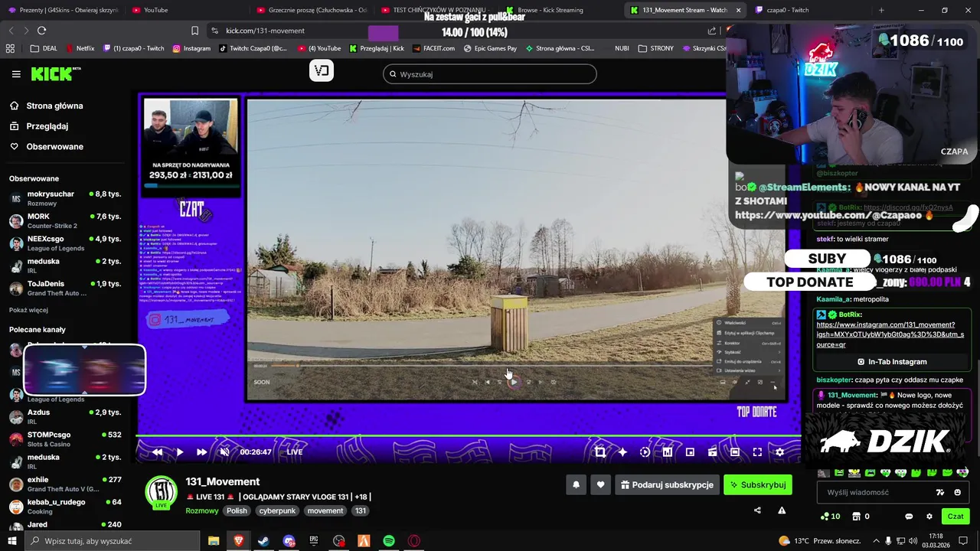Open Azdus recommended channel
This screenshot has height=551, width=980.
[x=65, y=416]
